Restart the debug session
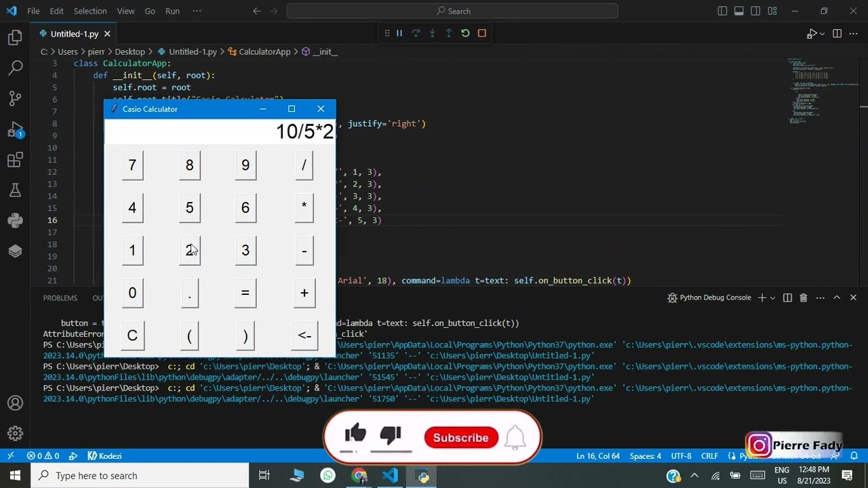 (x=465, y=33)
